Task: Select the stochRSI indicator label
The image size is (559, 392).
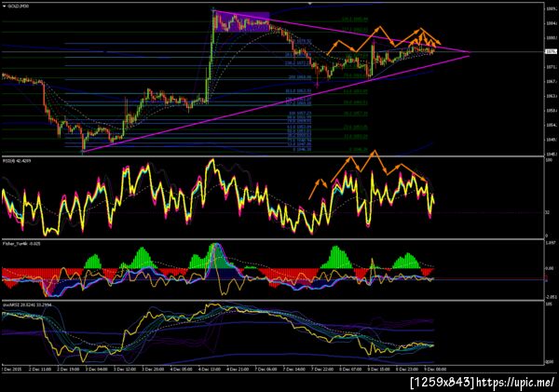Action: (x=27, y=305)
